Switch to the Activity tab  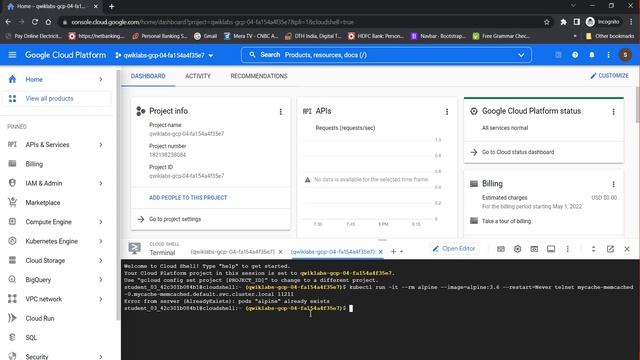coord(198,76)
